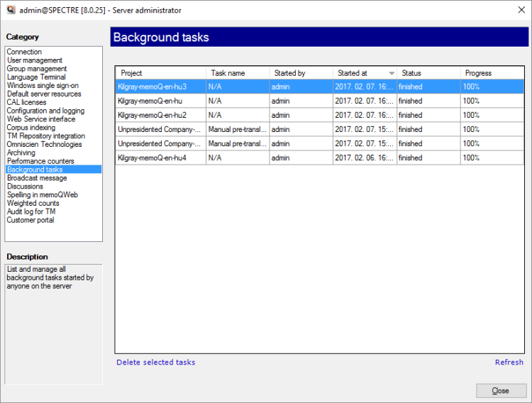532x403 pixels.
Task: Open the Language Terminal category
Action: click(36, 77)
